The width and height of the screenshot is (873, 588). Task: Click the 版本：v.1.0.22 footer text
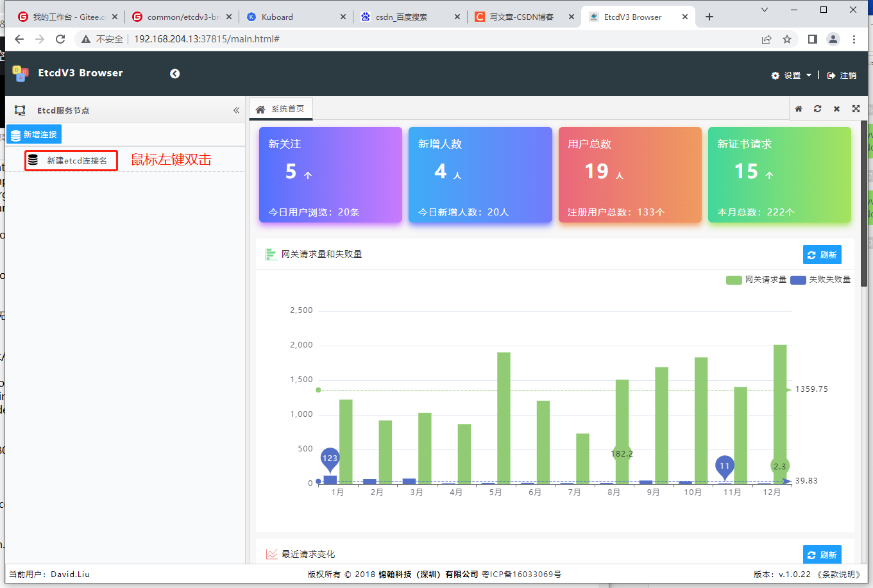[x=782, y=575]
